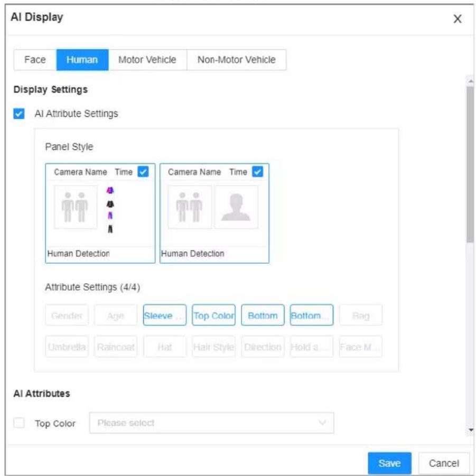The image size is (476, 476).
Task: Select the 'Face M...' attribute button
Action: point(361,347)
